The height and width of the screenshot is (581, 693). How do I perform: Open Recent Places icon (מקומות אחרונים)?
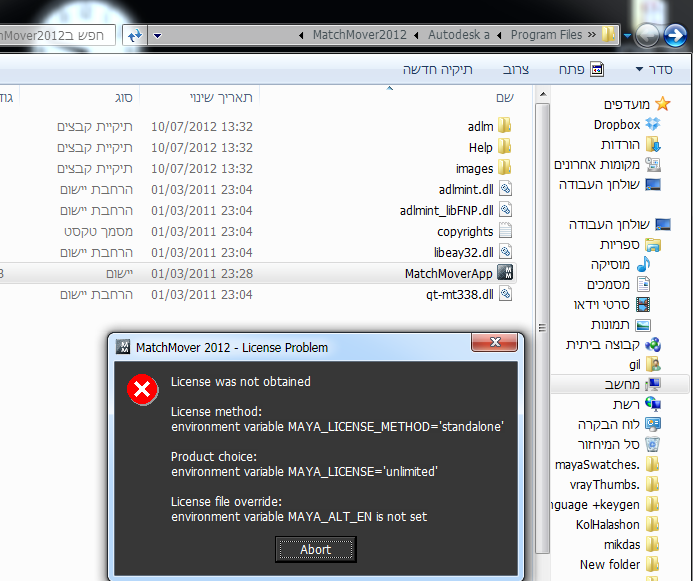tap(653, 164)
